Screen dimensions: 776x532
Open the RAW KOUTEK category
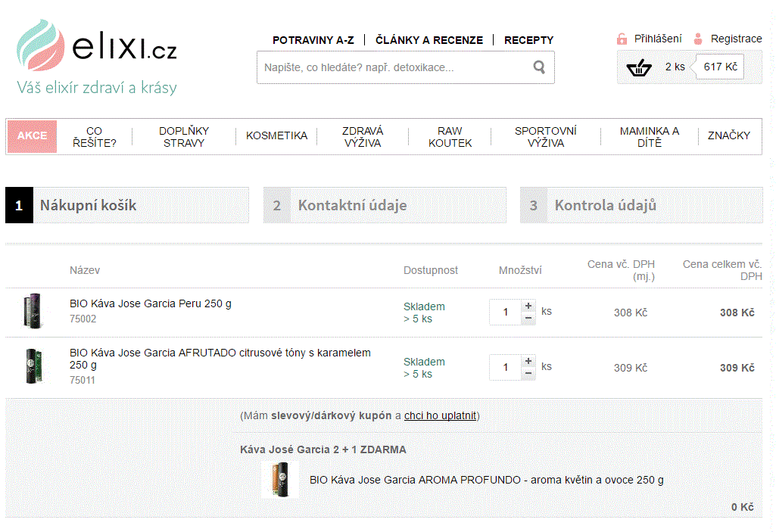point(450,137)
